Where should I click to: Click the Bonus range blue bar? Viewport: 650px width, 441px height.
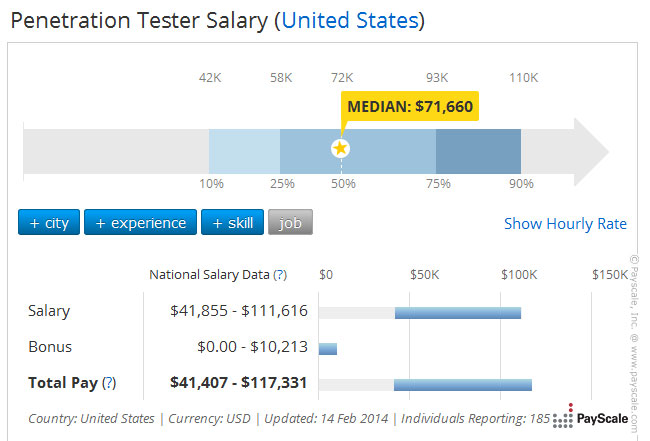[328, 348]
